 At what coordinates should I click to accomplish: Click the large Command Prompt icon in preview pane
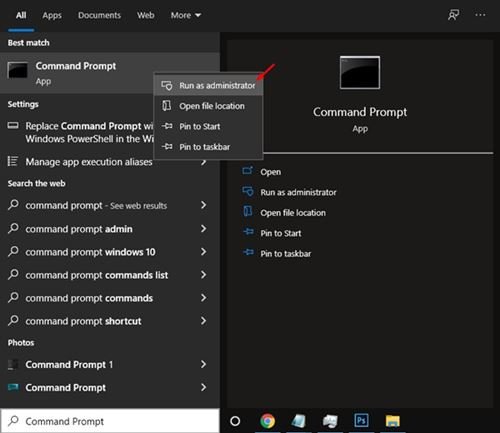tap(360, 73)
